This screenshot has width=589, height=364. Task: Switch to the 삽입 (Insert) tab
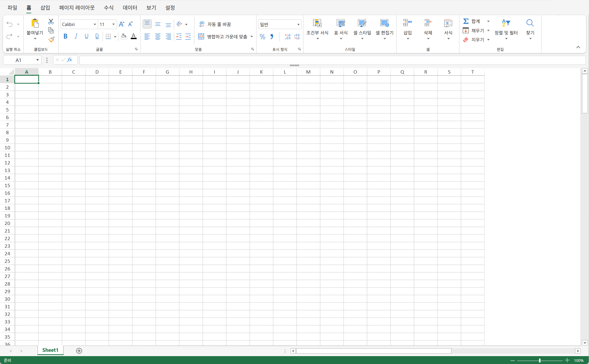point(45,8)
